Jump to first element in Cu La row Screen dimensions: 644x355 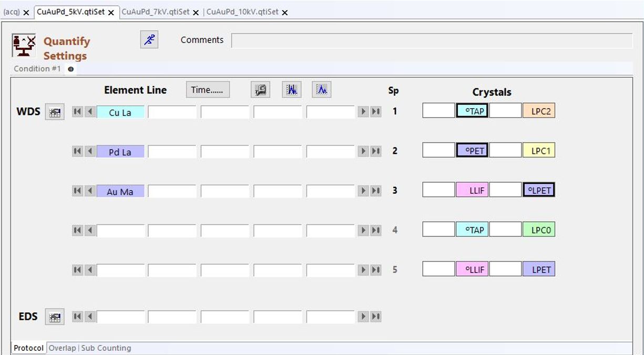pyautogui.click(x=77, y=112)
